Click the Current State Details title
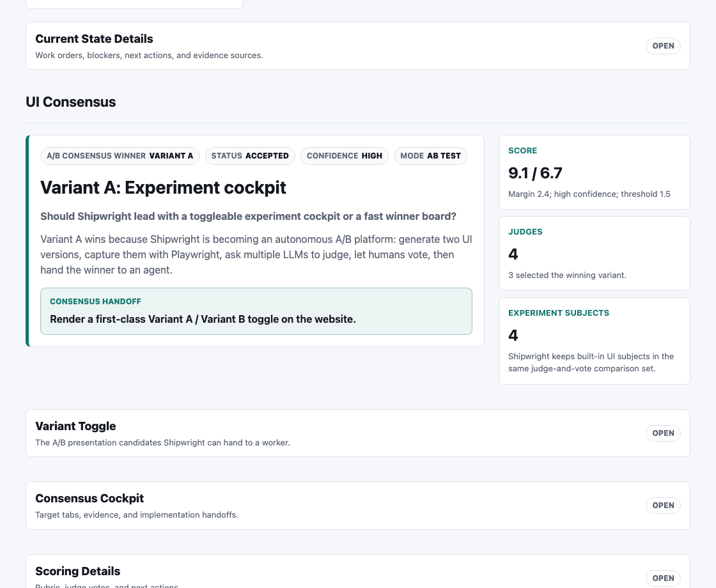Screen dimensions: 716x588 click(x=94, y=39)
